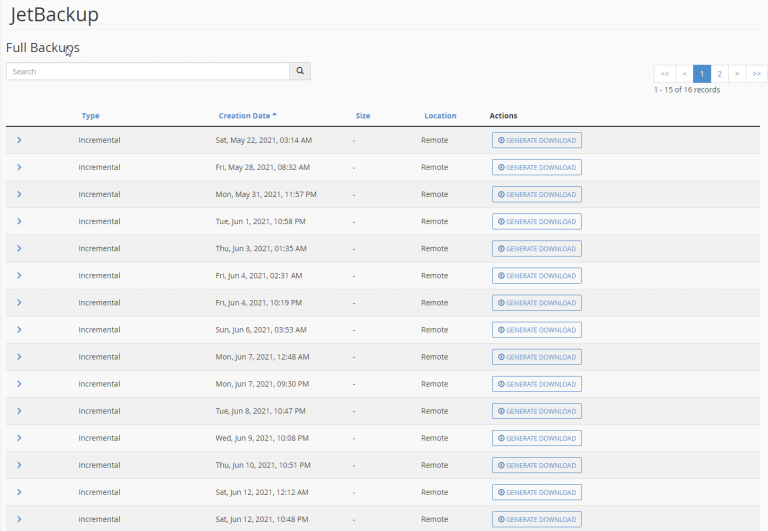
Task: Expand the Jun 10, 2021 backup row
Action: pyautogui.click(x=19, y=464)
